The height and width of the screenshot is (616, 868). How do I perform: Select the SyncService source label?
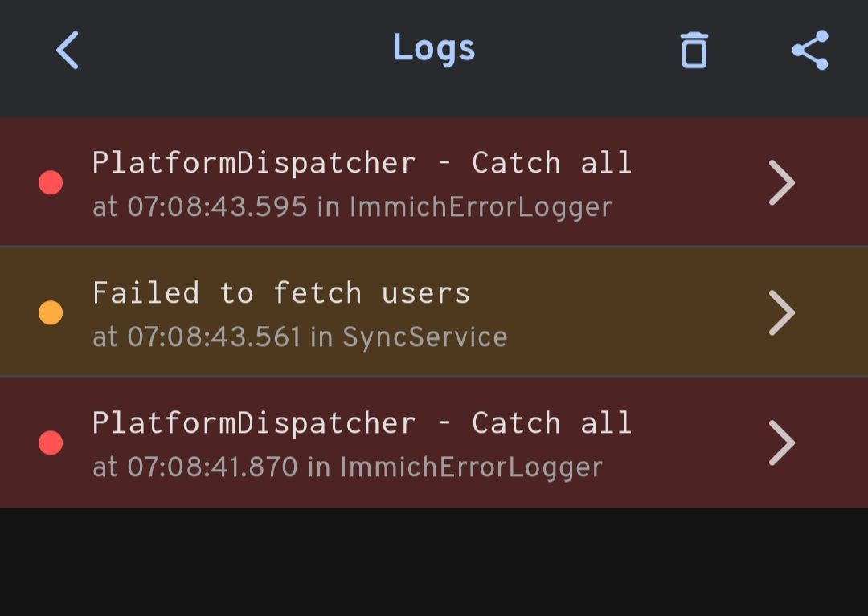[x=424, y=337]
